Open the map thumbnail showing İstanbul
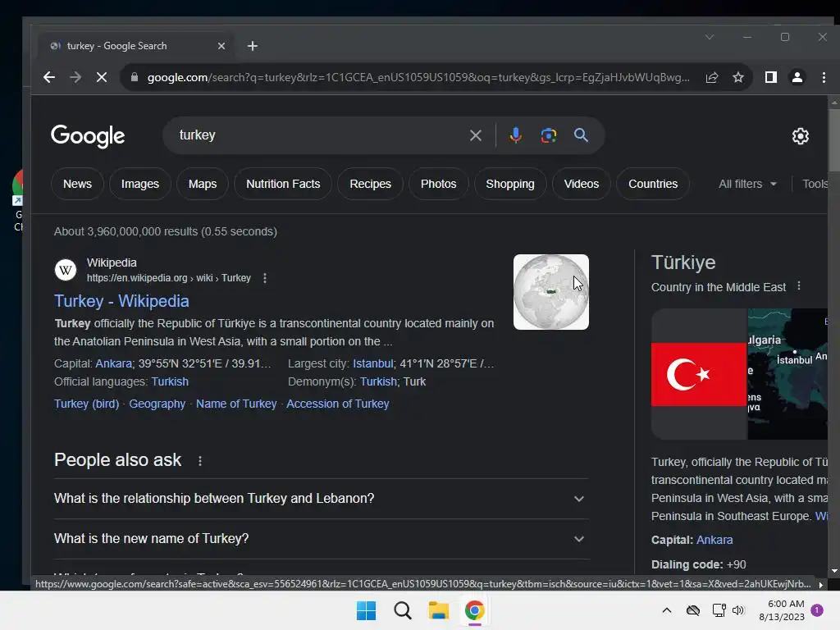 pyautogui.click(x=787, y=374)
